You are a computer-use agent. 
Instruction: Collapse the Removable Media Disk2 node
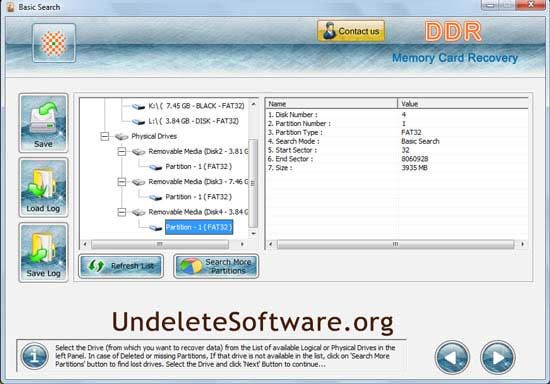(121, 151)
